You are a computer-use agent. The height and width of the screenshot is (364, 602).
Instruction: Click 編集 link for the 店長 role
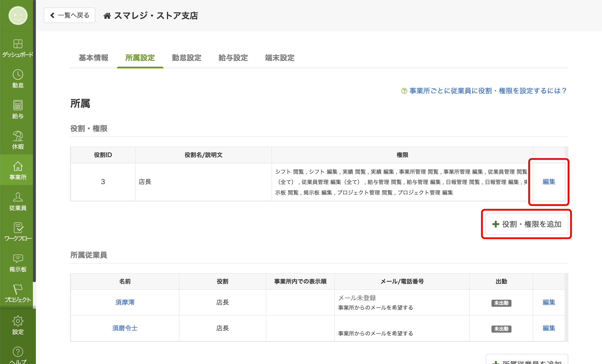pos(549,182)
